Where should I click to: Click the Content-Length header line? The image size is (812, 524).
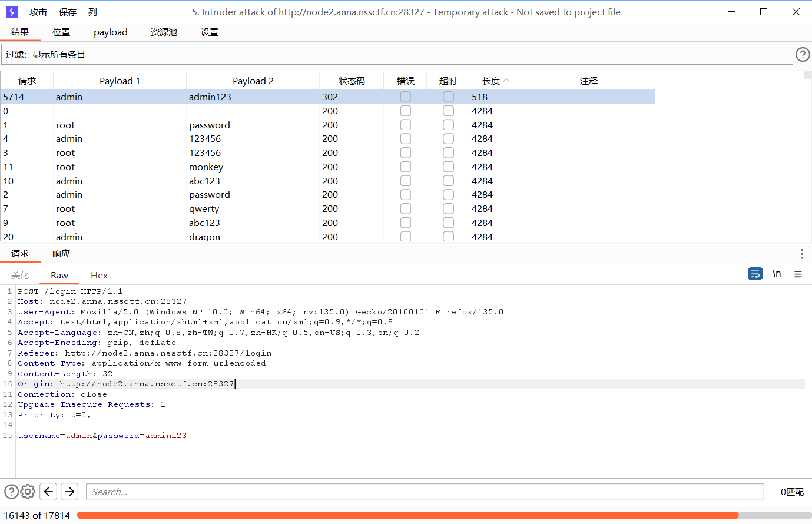click(65, 374)
